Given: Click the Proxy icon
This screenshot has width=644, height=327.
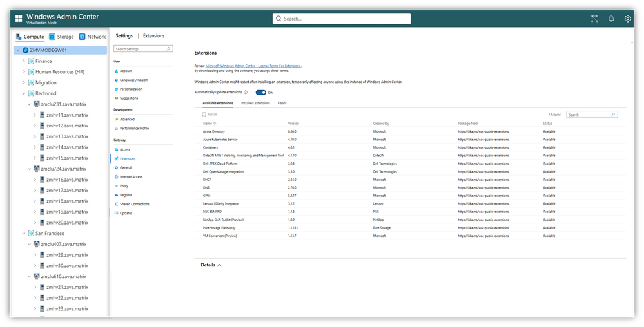Looking at the screenshot, I should pos(116,186).
